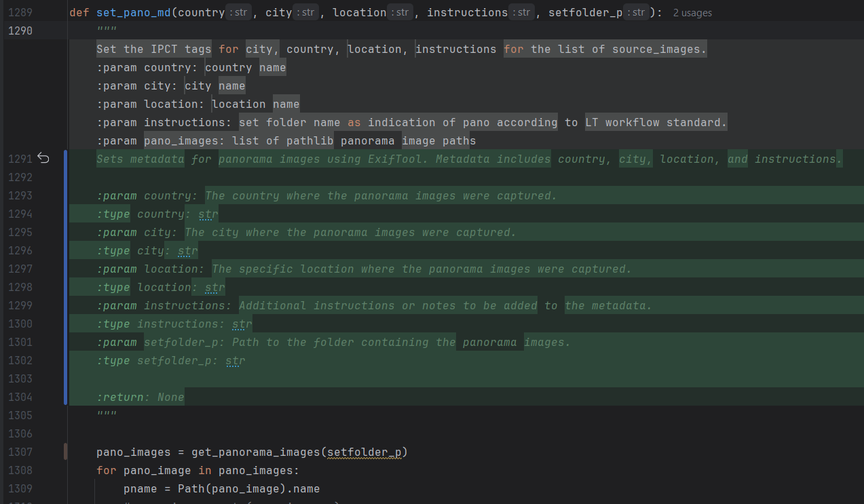Click the function name set_pano_md

pos(134,13)
